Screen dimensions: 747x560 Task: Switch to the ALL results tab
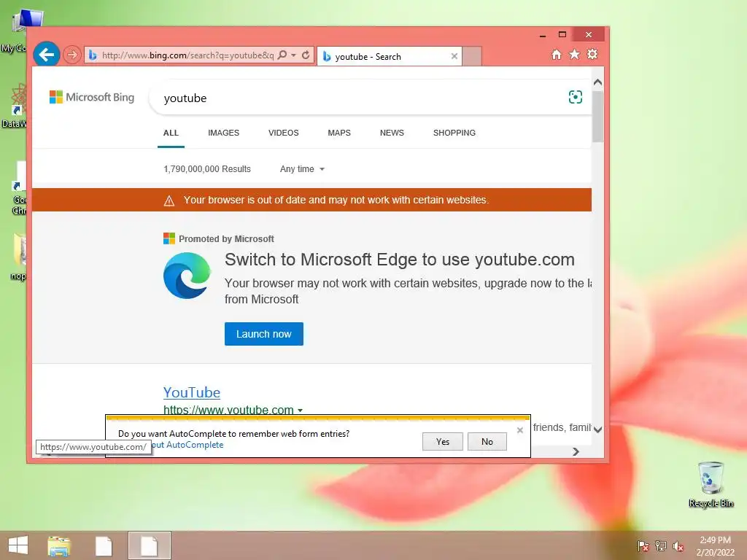click(171, 133)
